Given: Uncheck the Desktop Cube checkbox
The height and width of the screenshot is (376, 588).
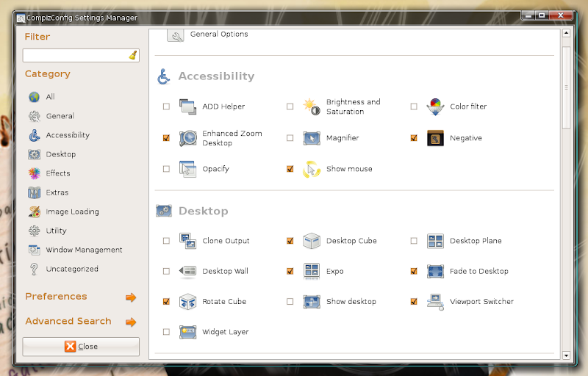Looking at the screenshot, I should tap(290, 241).
